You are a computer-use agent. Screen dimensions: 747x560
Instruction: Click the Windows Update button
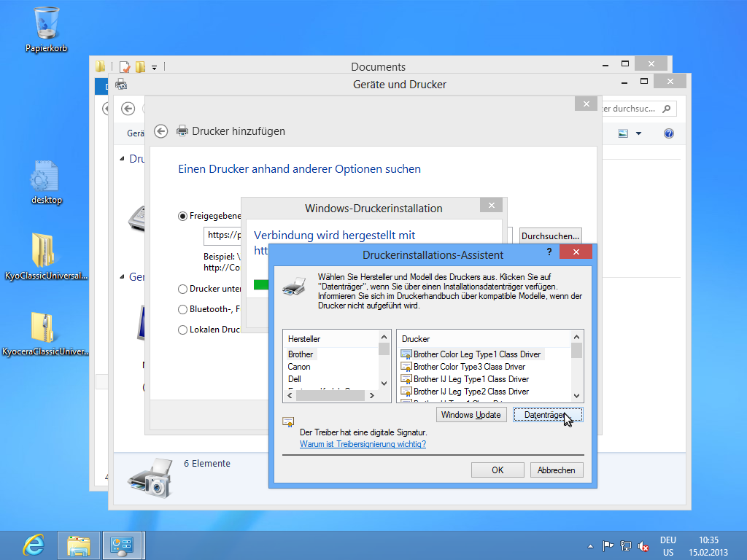(x=471, y=415)
